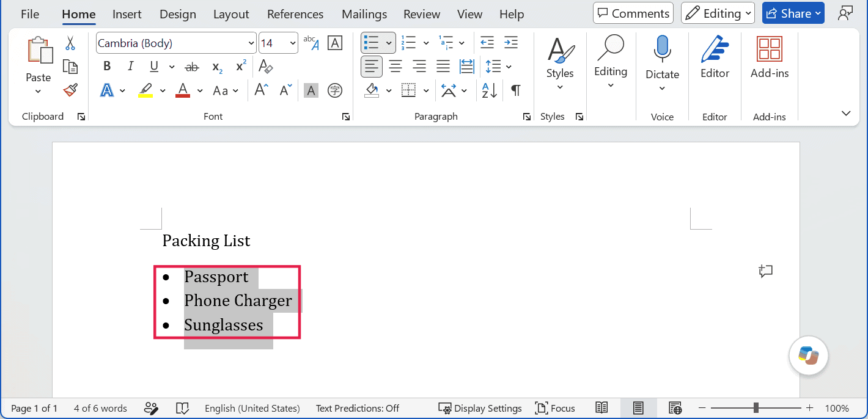Click the Copy icon in Clipboard group
This screenshot has height=419, width=868.
point(70,67)
